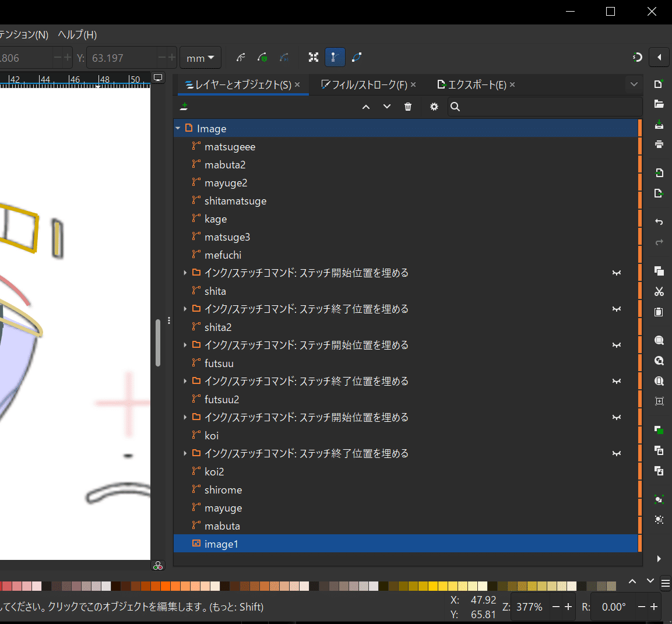Click the rotation field showing 0.00°
Image resolution: width=672 pixels, height=624 pixels.
click(x=614, y=607)
